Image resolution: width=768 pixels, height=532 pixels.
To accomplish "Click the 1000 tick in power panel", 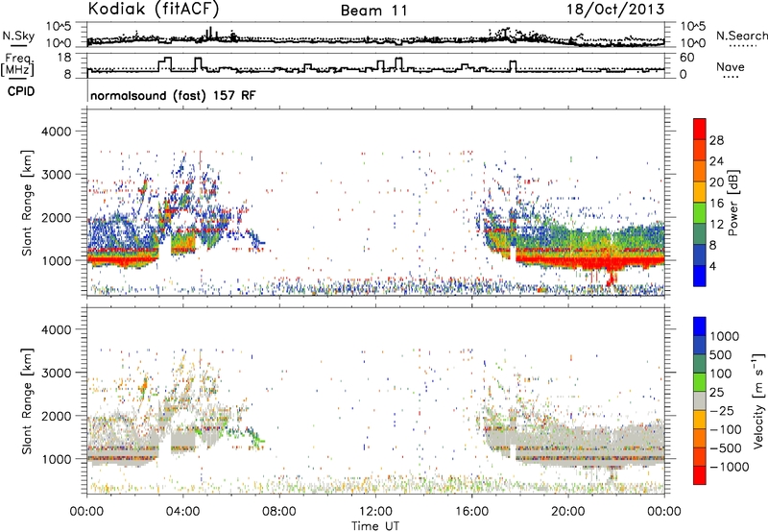I will pyautogui.click(x=56, y=260).
